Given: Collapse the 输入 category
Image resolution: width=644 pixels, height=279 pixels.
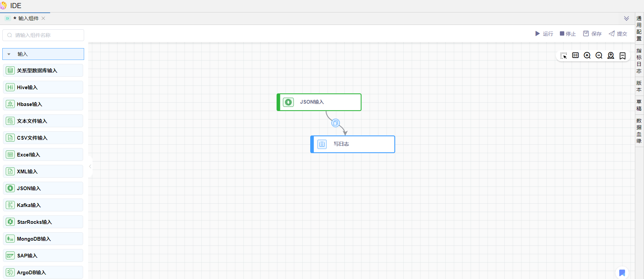Looking at the screenshot, I should 43,54.
